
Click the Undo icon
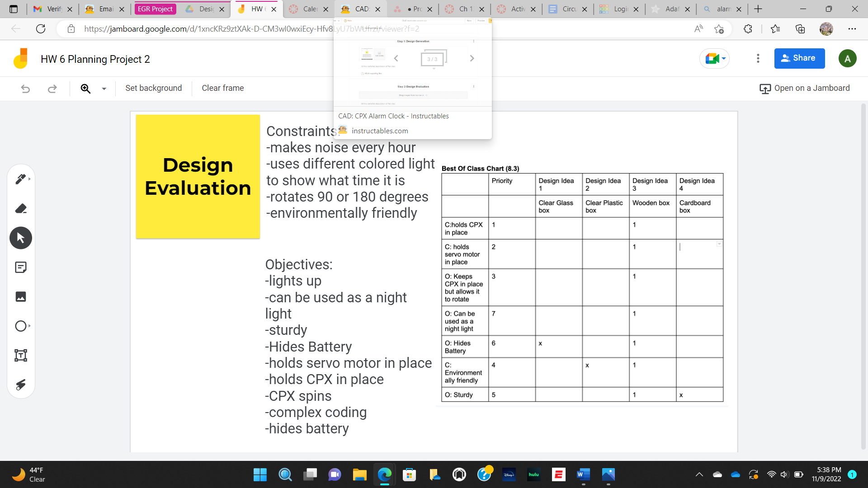(26, 89)
